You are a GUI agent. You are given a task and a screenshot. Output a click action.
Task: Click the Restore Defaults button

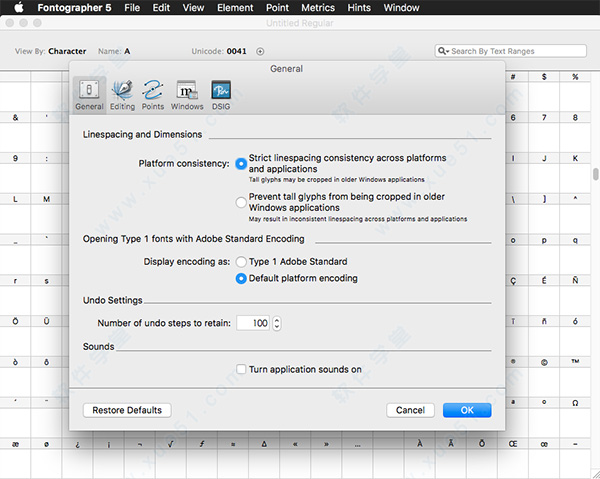click(x=127, y=410)
